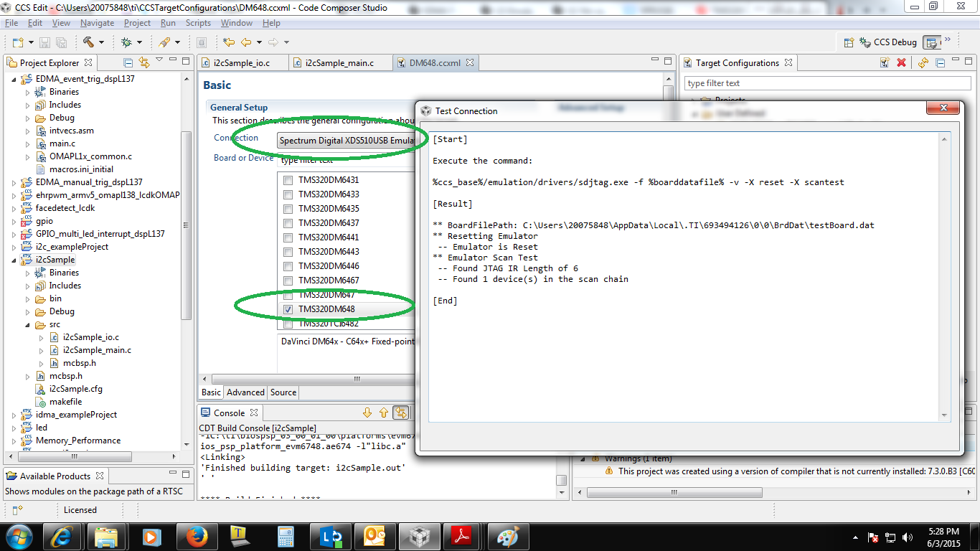980x551 pixels.
Task: Open Firefox from taskbar
Action: tap(196, 536)
